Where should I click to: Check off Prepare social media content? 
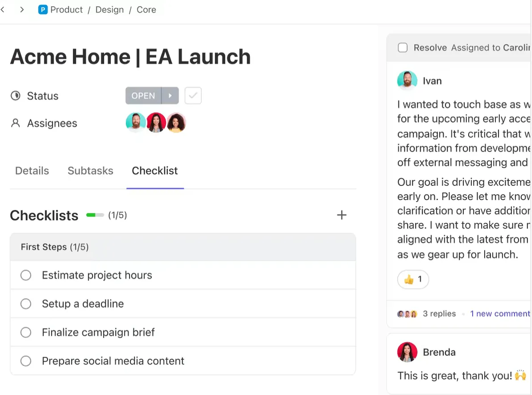click(x=26, y=361)
